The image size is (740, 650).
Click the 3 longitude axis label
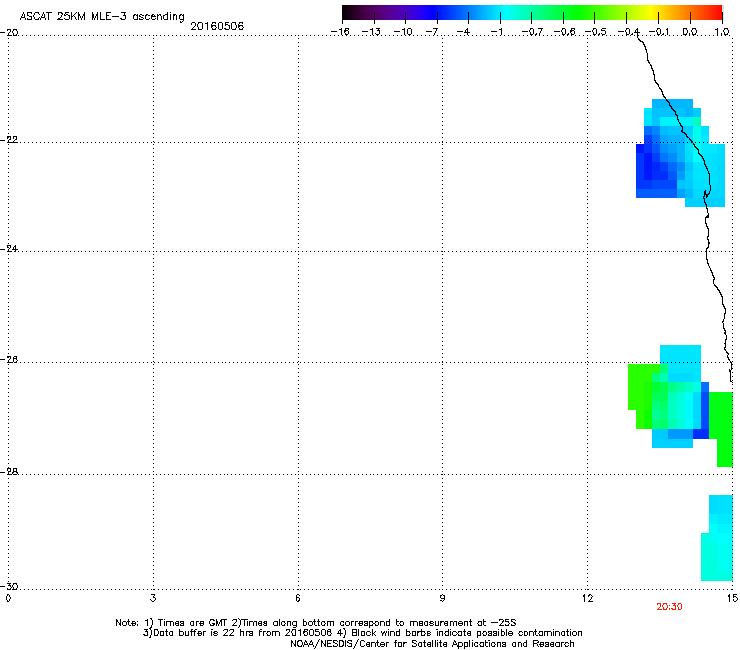click(x=153, y=599)
